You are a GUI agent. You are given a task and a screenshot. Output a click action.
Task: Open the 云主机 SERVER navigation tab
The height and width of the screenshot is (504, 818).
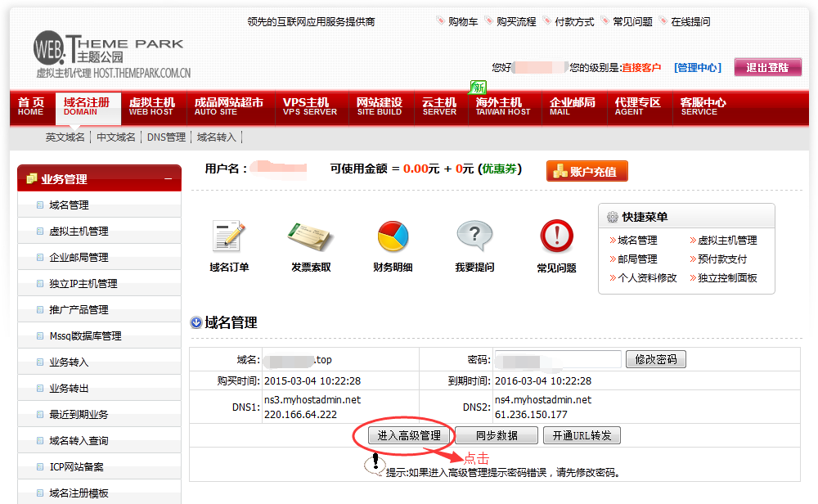[439, 106]
